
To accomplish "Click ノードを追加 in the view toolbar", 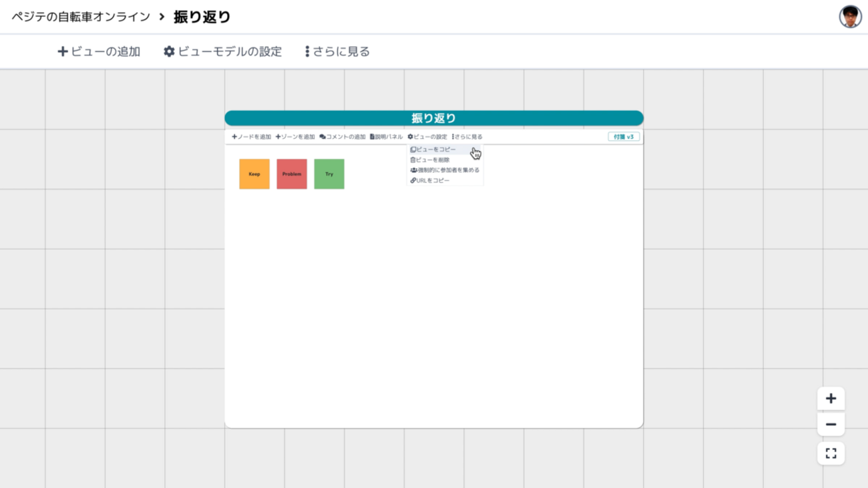I will (x=252, y=137).
